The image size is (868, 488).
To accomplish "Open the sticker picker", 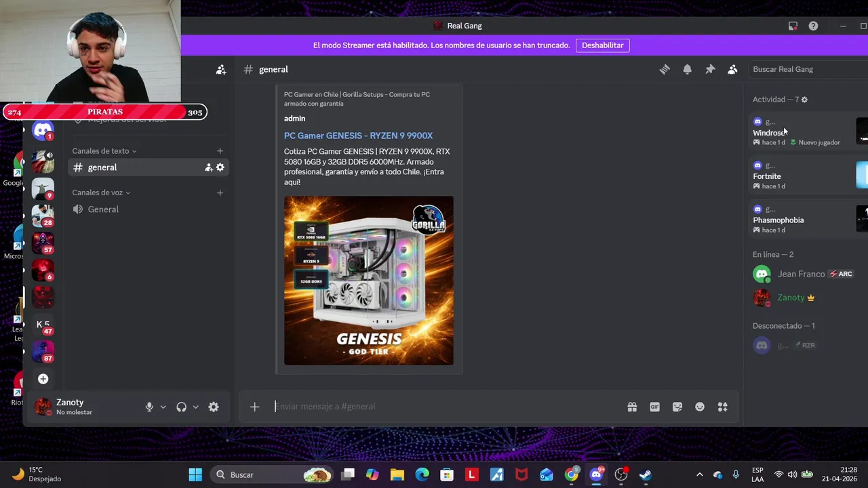I will pos(677,407).
